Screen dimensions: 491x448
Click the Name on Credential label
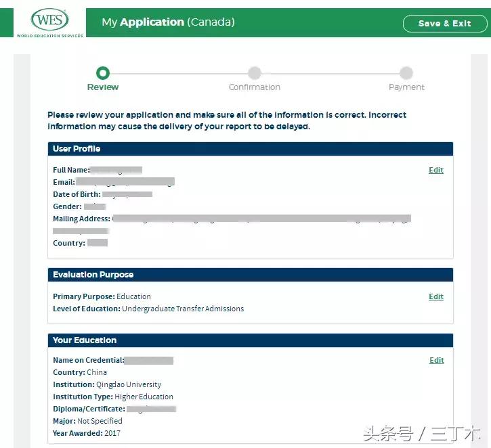pyautogui.click(x=89, y=360)
